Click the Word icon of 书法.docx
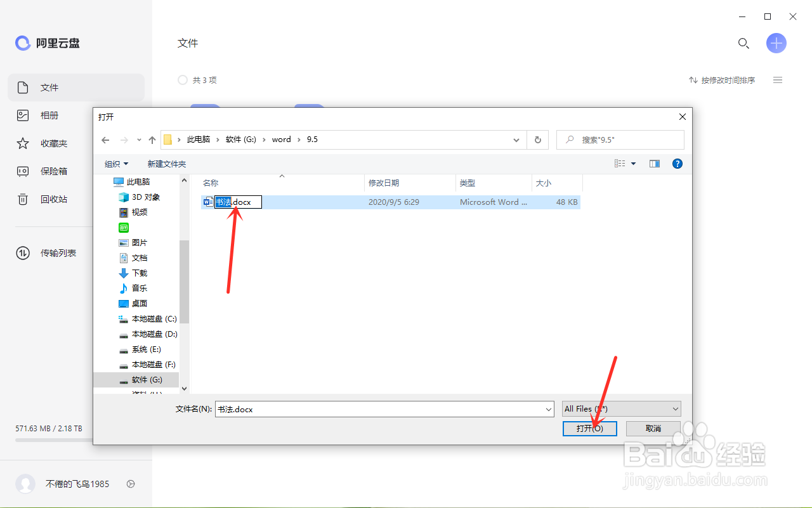 click(x=208, y=202)
